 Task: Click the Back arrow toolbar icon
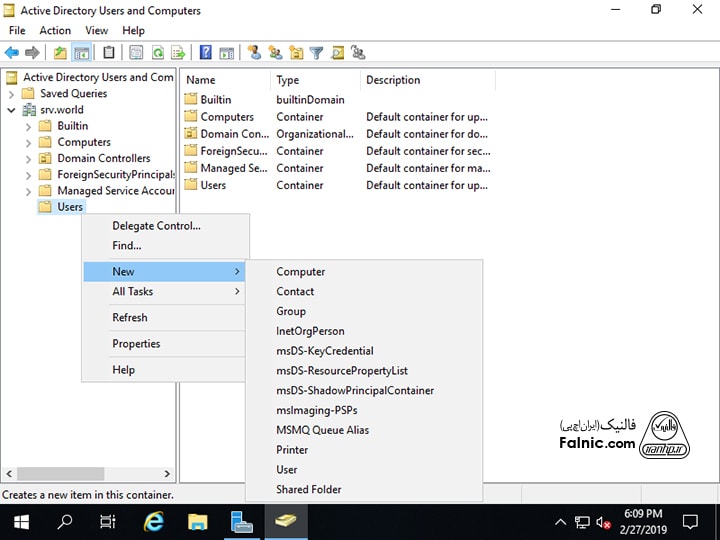pyautogui.click(x=12, y=52)
